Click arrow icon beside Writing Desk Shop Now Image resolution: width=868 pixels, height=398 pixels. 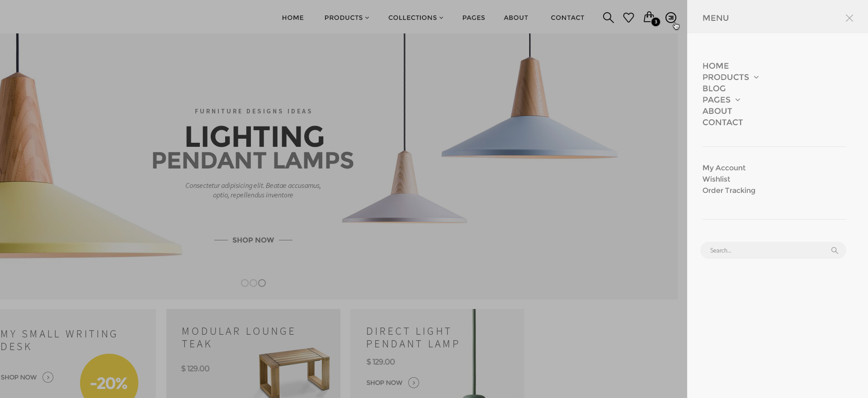coord(48,377)
